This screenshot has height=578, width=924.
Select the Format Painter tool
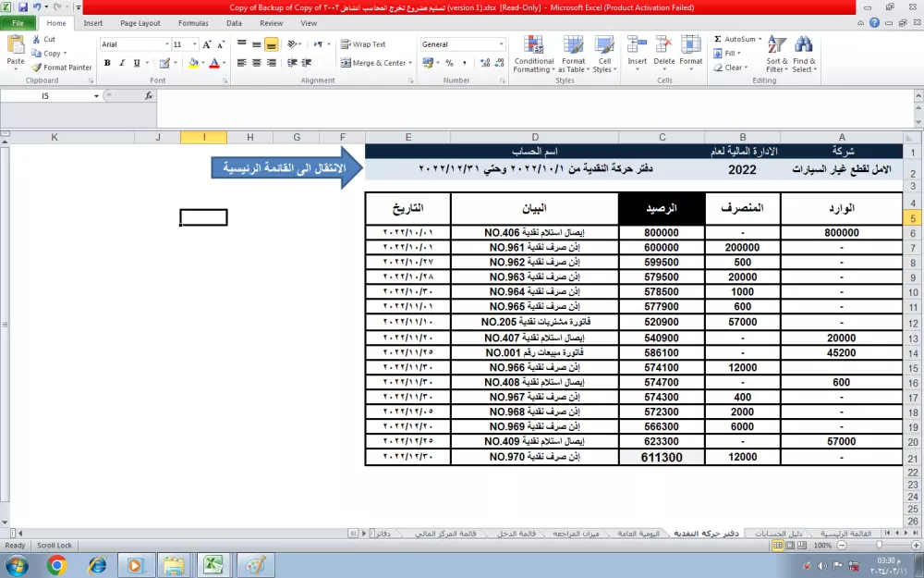(62, 68)
